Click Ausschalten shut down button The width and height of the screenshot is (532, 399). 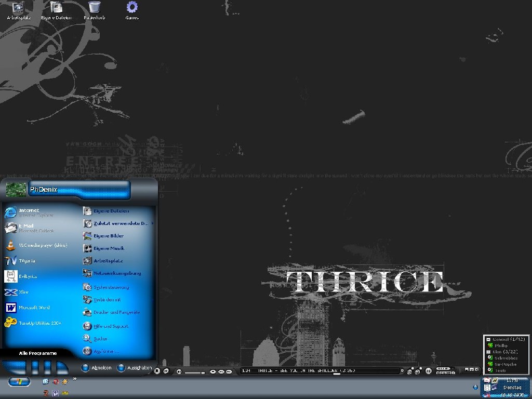coord(135,368)
